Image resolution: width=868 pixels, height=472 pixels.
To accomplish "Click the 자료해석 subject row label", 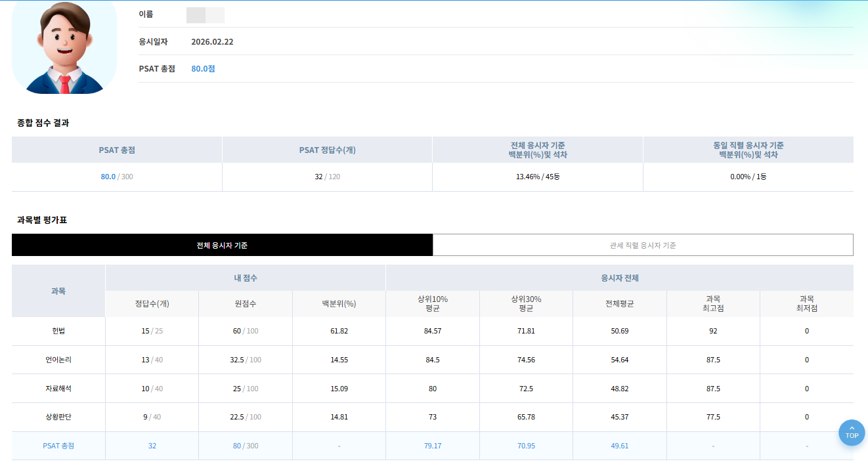I will 58,389.
